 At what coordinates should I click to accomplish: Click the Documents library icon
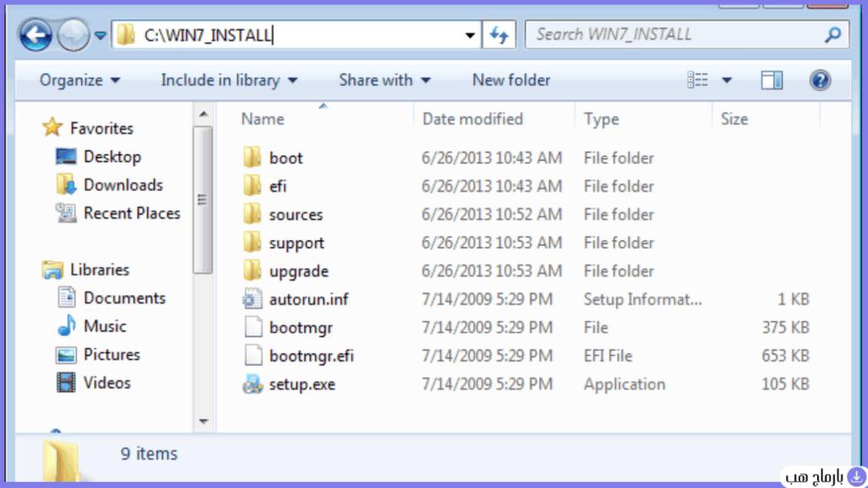pos(66,297)
